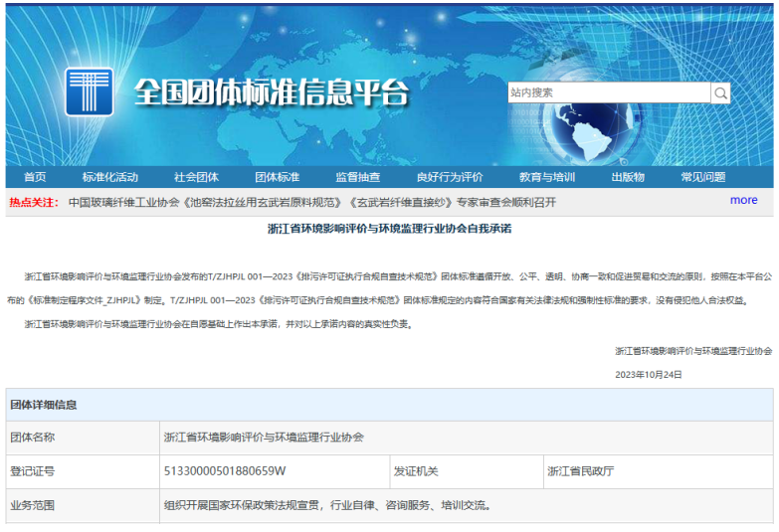
Task: Open the 教育与培训 menu item
Action: click(x=547, y=177)
